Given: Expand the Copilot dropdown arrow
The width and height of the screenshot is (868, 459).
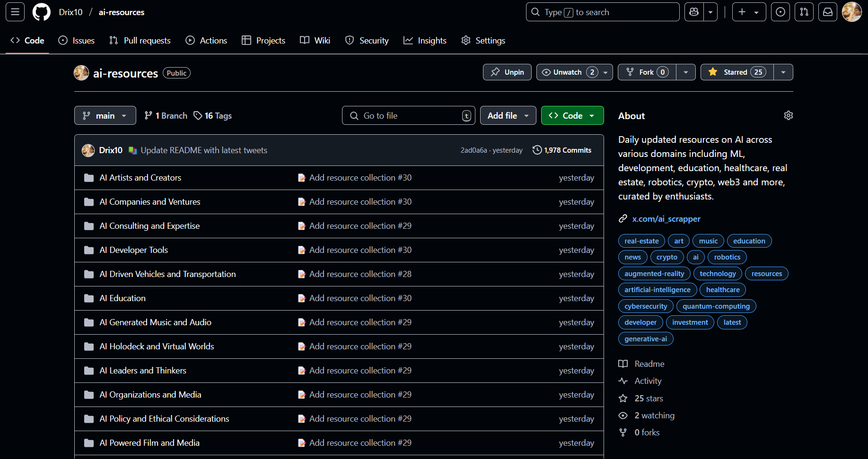Looking at the screenshot, I should click(x=710, y=12).
